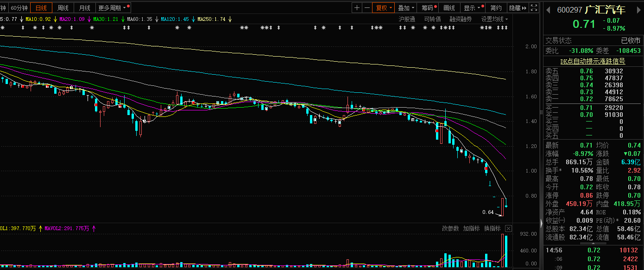The width and height of the screenshot is (644, 270).
Task: Close the volume indicator sub-panel
Action: click(508, 228)
